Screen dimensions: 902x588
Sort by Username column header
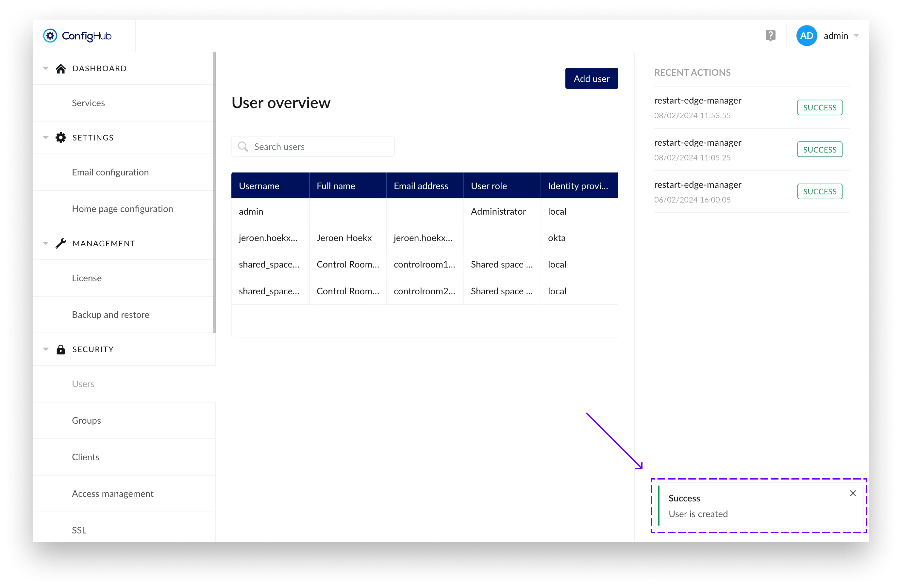pyautogui.click(x=259, y=186)
